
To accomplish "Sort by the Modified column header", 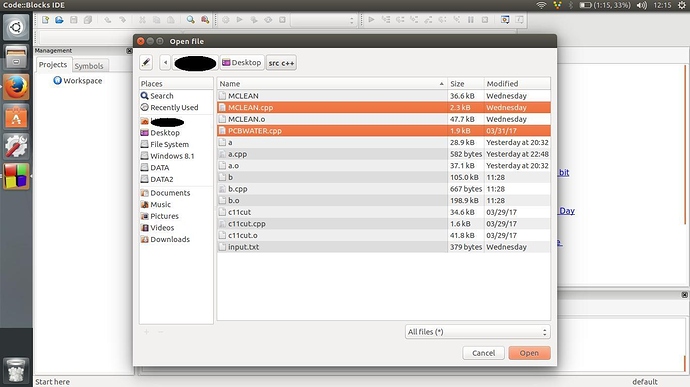I will click(517, 84).
